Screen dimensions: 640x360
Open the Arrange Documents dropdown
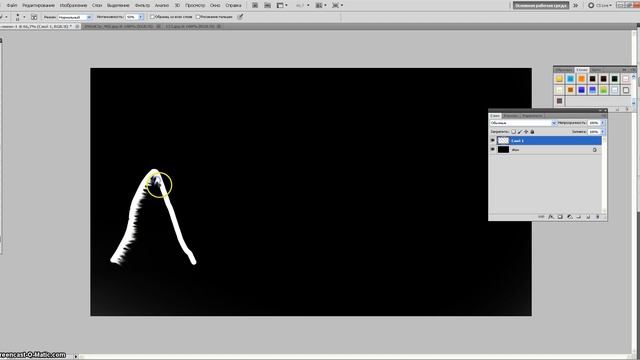(321, 6)
